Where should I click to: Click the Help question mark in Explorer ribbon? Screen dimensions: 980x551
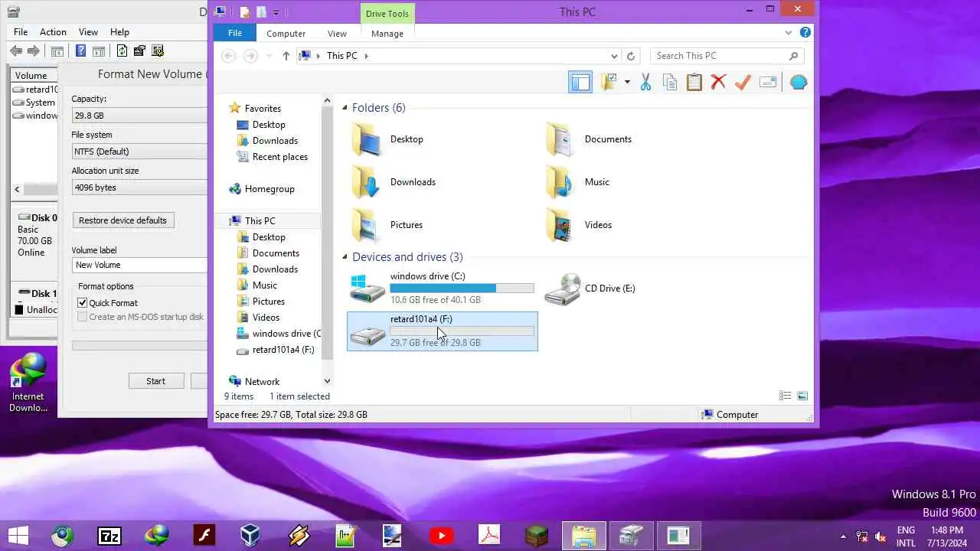805,33
